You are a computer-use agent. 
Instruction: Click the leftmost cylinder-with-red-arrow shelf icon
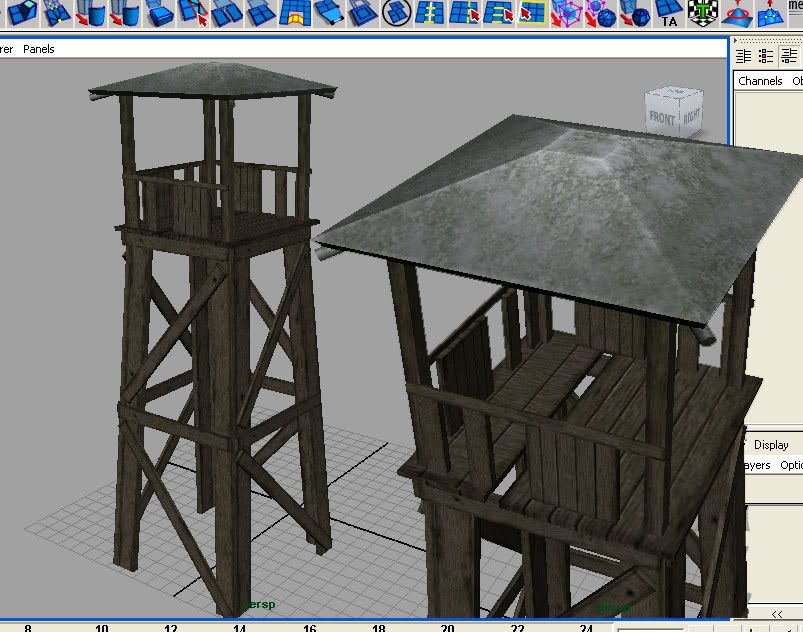[x=90, y=13]
